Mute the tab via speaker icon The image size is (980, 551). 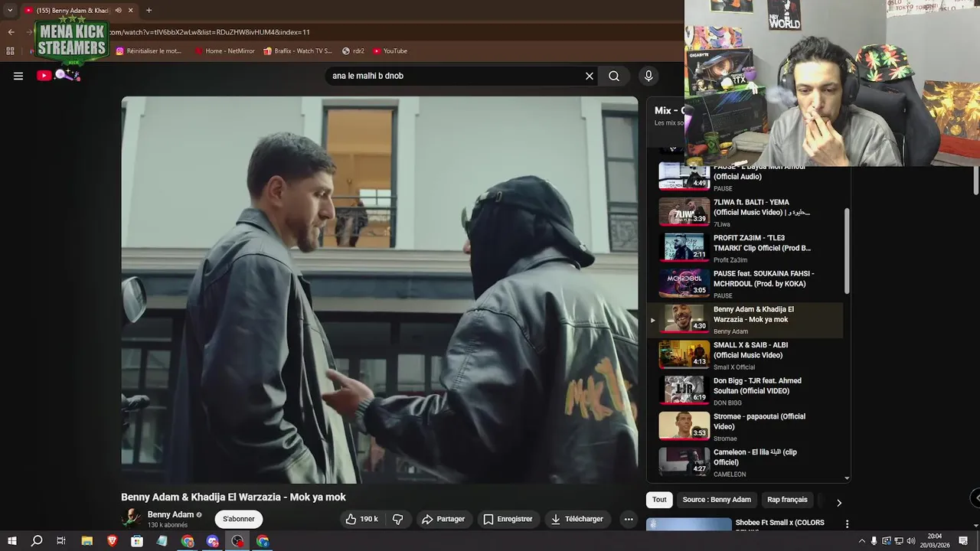118,10
